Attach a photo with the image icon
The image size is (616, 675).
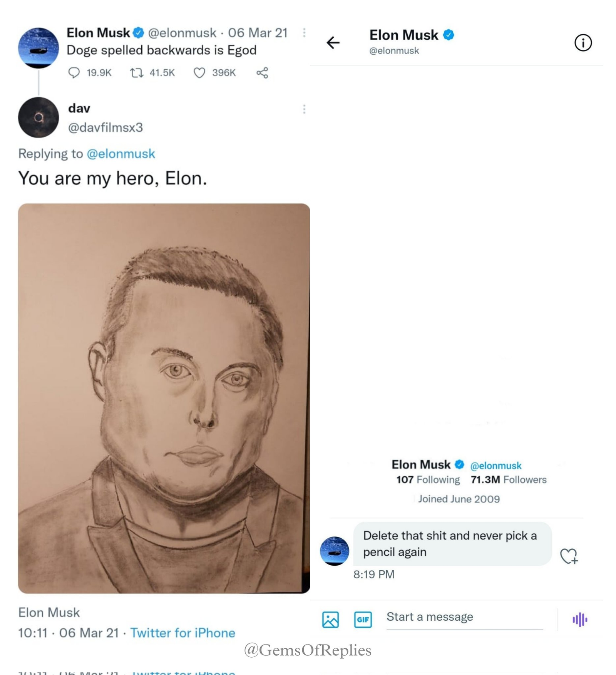click(x=330, y=620)
